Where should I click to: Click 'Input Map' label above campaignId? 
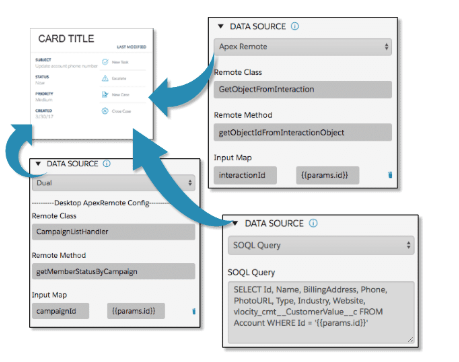49,295
